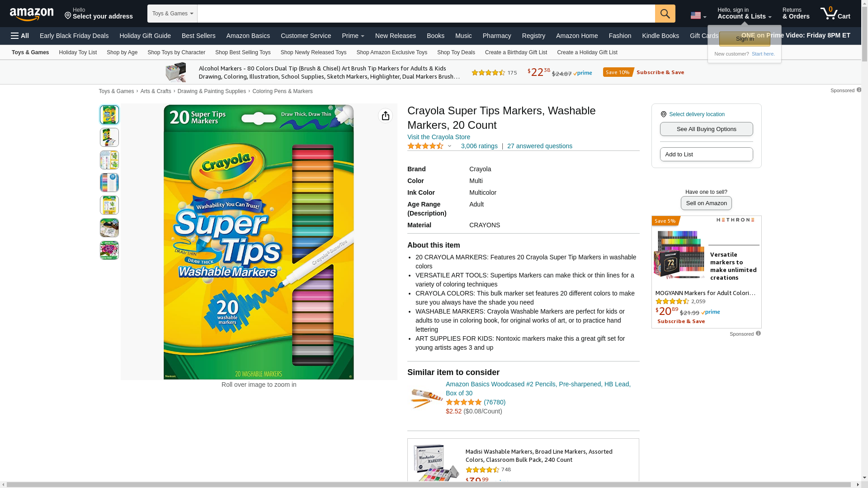This screenshot has width=868, height=488.
Task: Expand the Prime menu dropdown
Action: [353, 36]
